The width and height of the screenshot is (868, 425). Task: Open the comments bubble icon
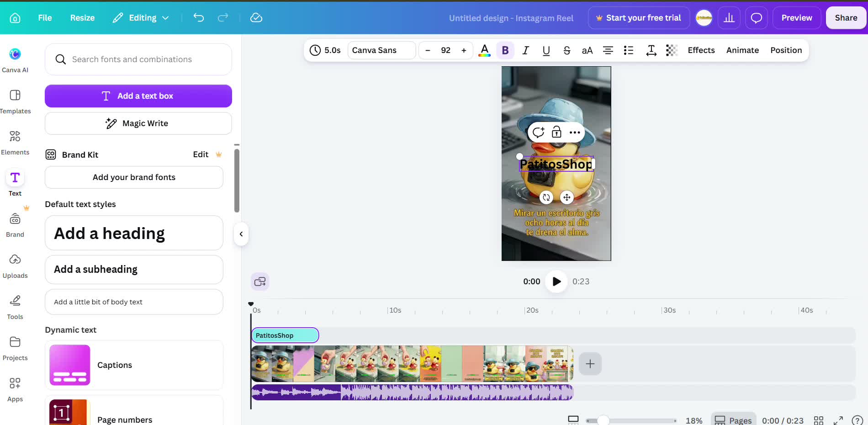pyautogui.click(x=757, y=18)
